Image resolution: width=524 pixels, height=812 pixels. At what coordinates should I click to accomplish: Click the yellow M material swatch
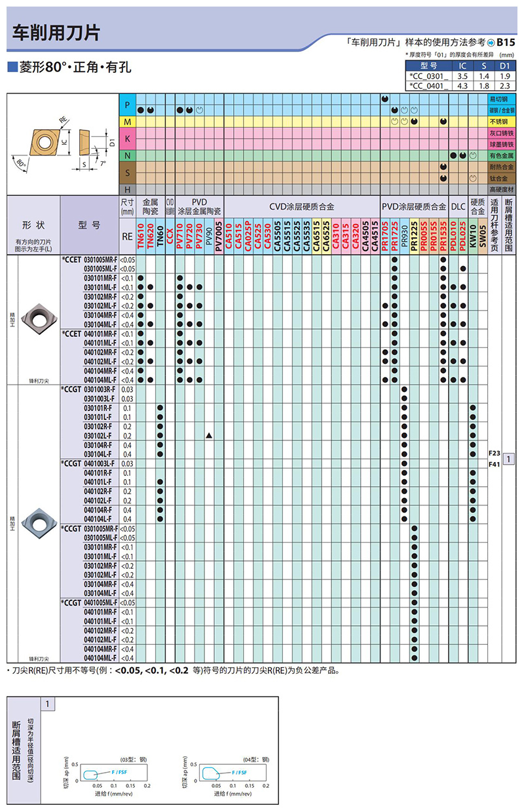click(127, 122)
